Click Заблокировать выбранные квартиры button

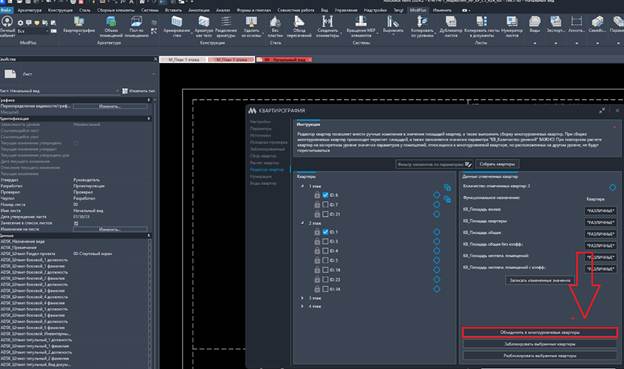click(x=540, y=344)
